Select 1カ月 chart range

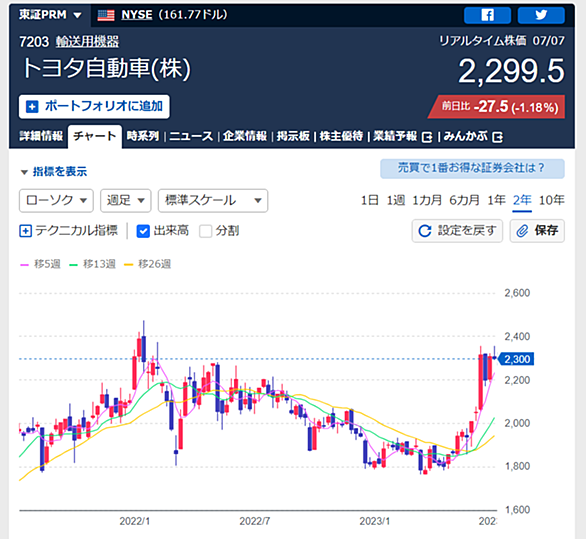point(427,200)
